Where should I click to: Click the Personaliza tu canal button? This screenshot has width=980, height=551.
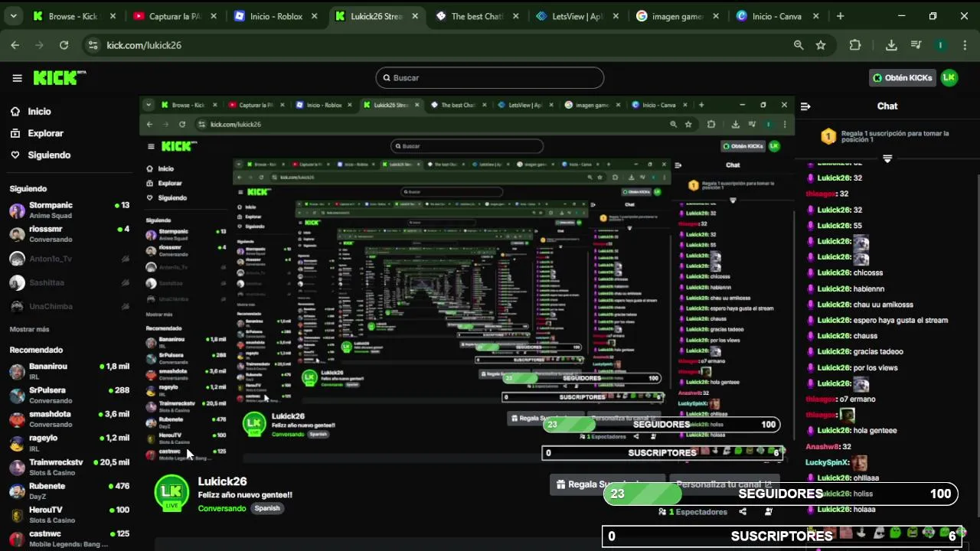[724, 484]
